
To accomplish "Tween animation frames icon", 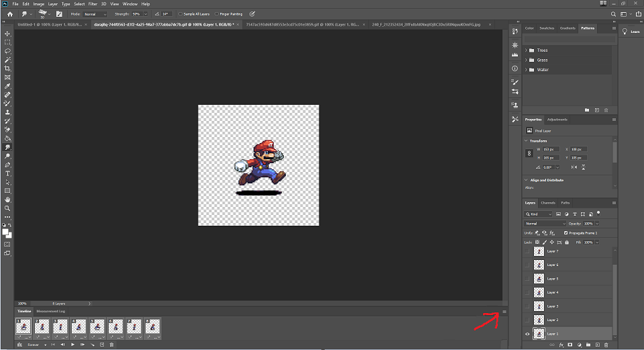I will 93,345.
